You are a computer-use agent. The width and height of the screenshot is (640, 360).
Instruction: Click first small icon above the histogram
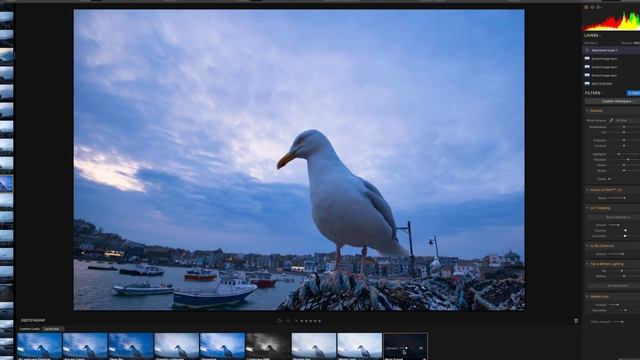(587, 7)
